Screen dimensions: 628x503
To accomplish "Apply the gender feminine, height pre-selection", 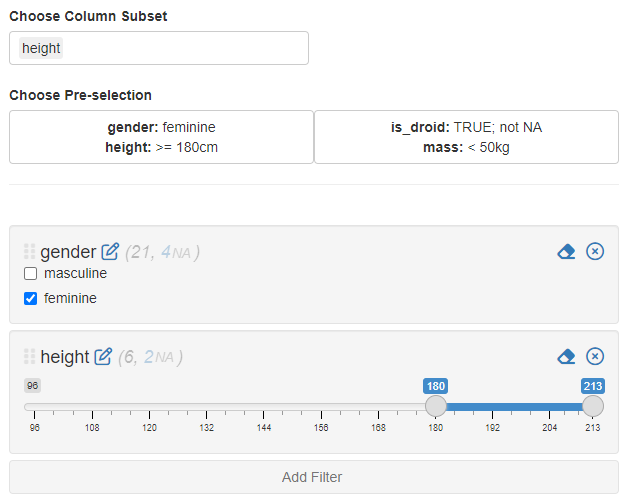I will (161, 137).
